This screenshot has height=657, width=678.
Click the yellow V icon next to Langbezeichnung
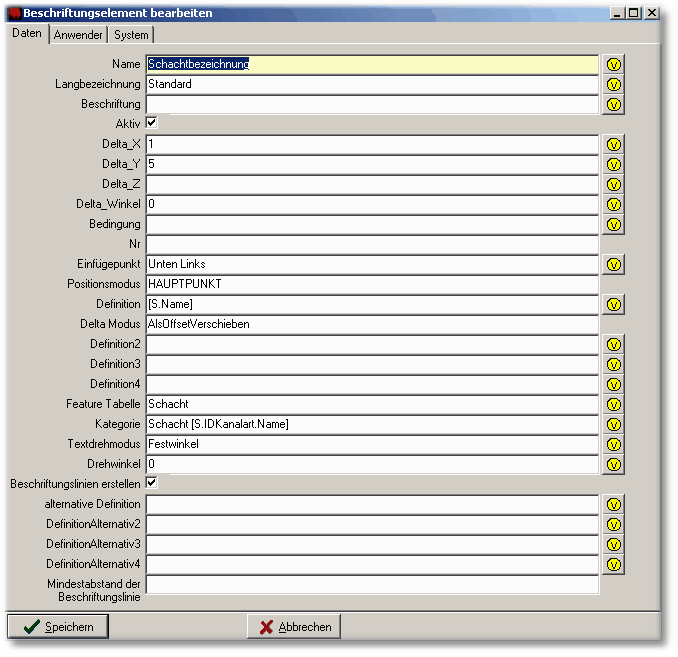tap(614, 84)
